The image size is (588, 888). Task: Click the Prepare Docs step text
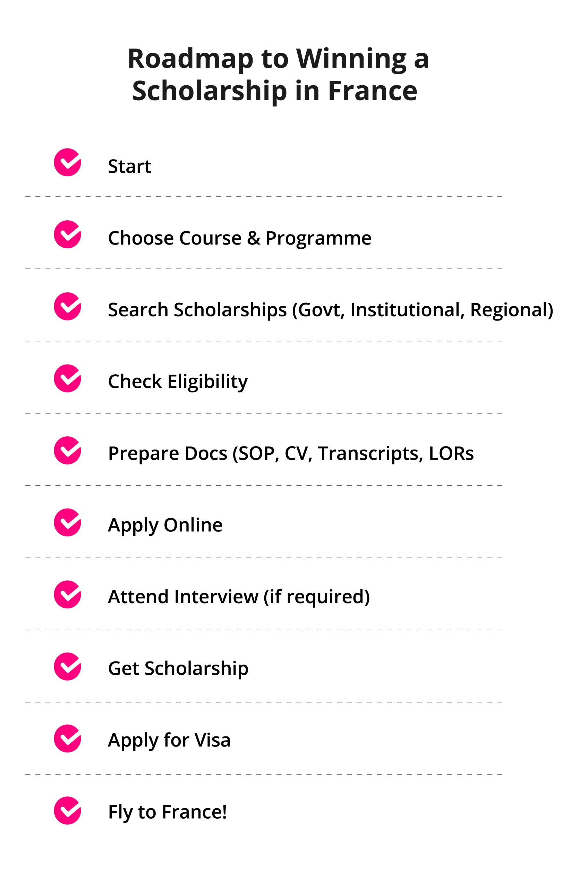coord(291,453)
